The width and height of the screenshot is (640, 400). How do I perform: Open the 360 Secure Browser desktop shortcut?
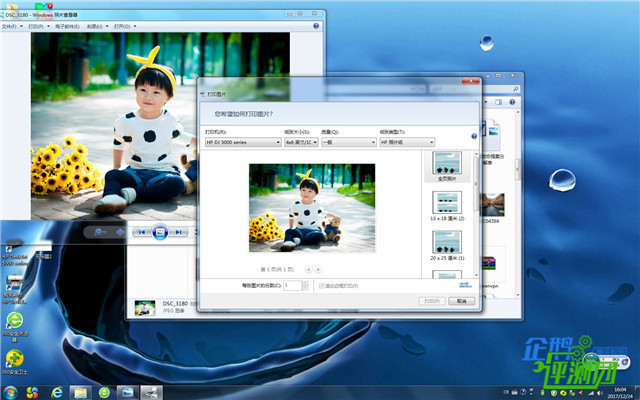pos(15,327)
